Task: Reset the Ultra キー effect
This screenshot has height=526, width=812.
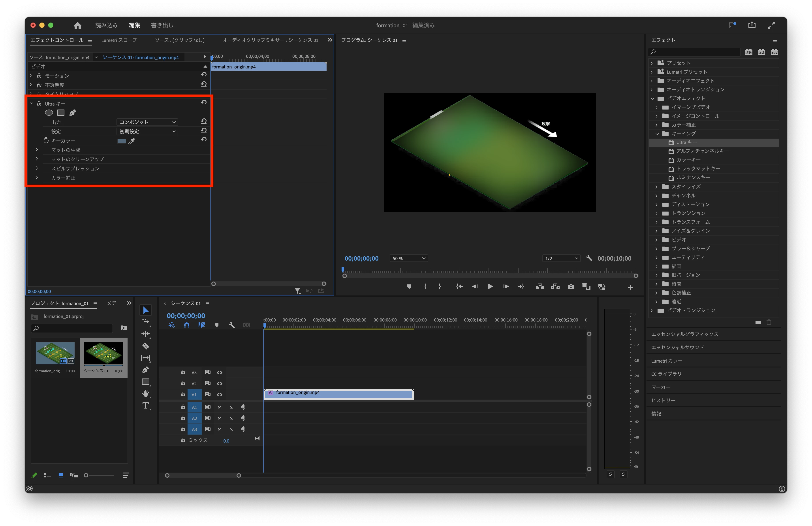Action: (x=204, y=103)
